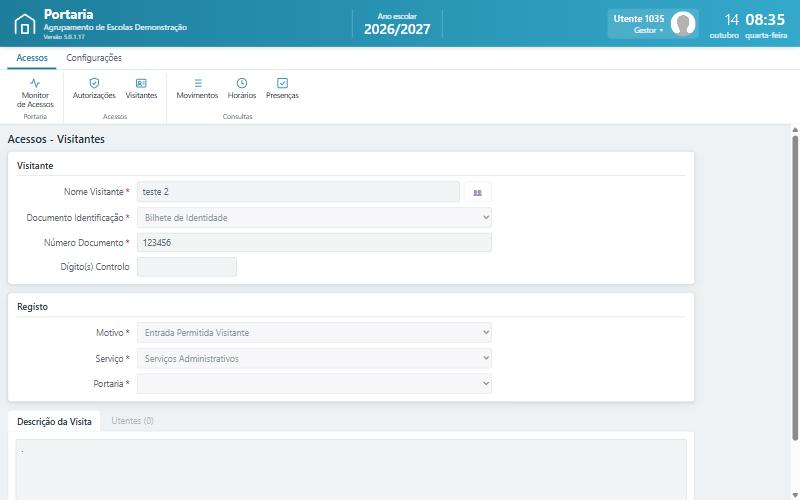This screenshot has width=800, height=500.
Task: Open Presenças checkmark icon
Action: [282, 83]
